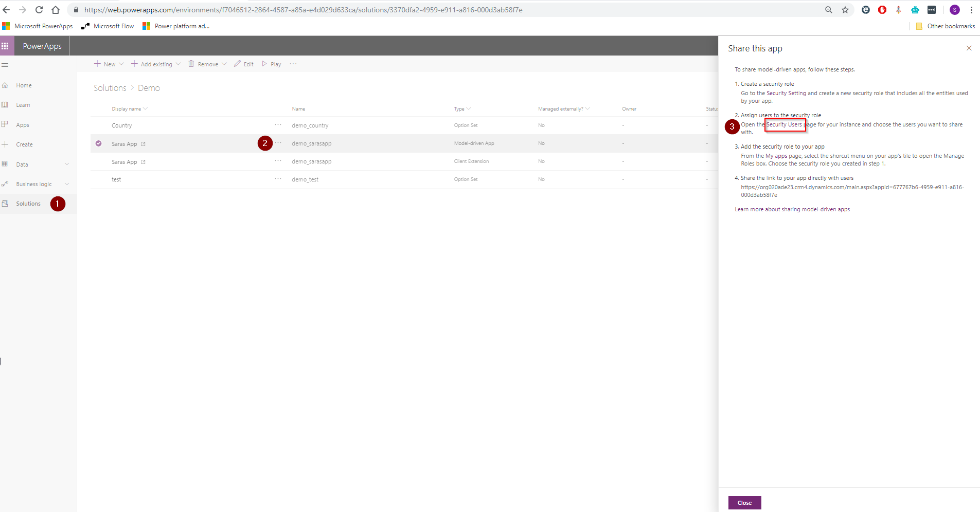Click the external link icon beside Saras App
This screenshot has width=980, height=512.
(143, 144)
